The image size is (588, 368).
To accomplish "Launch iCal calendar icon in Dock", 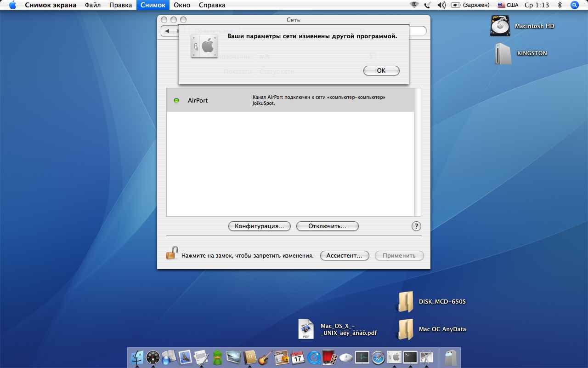I will pos(298,357).
